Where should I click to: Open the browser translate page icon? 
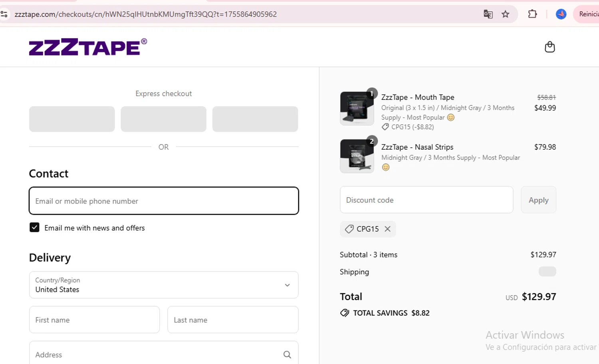[488, 14]
